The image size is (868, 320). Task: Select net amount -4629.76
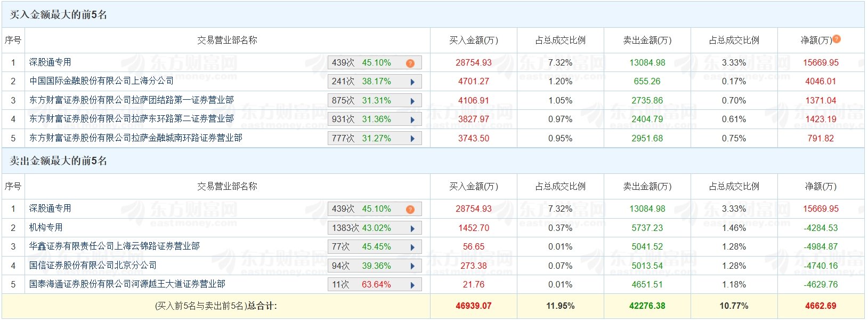click(x=821, y=285)
